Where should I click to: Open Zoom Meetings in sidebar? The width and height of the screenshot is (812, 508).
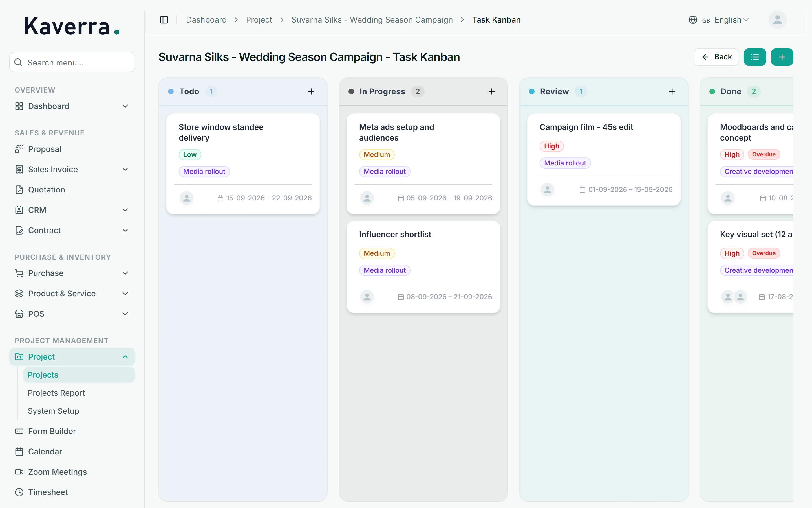click(x=72, y=472)
